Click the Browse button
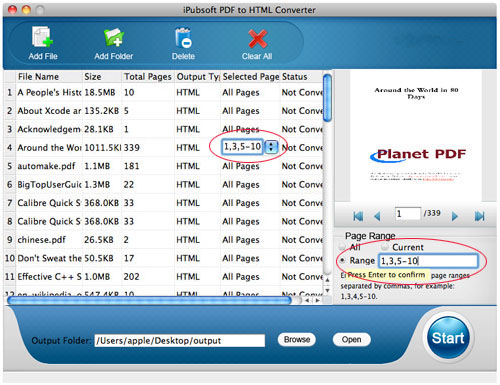 tap(297, 340)
